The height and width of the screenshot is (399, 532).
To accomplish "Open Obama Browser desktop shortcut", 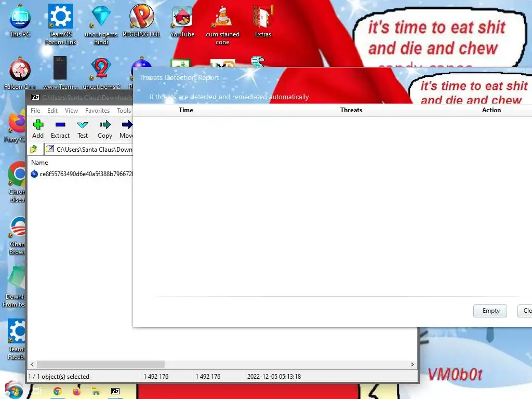I will pyautogui.click(x=17, y=235).
